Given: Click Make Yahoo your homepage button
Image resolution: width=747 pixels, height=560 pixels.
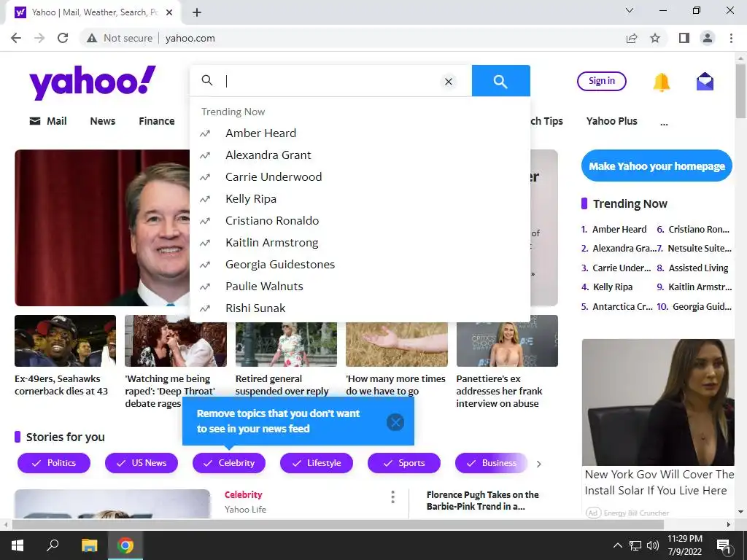Looking at the screenshot, I should pos(657,166).
